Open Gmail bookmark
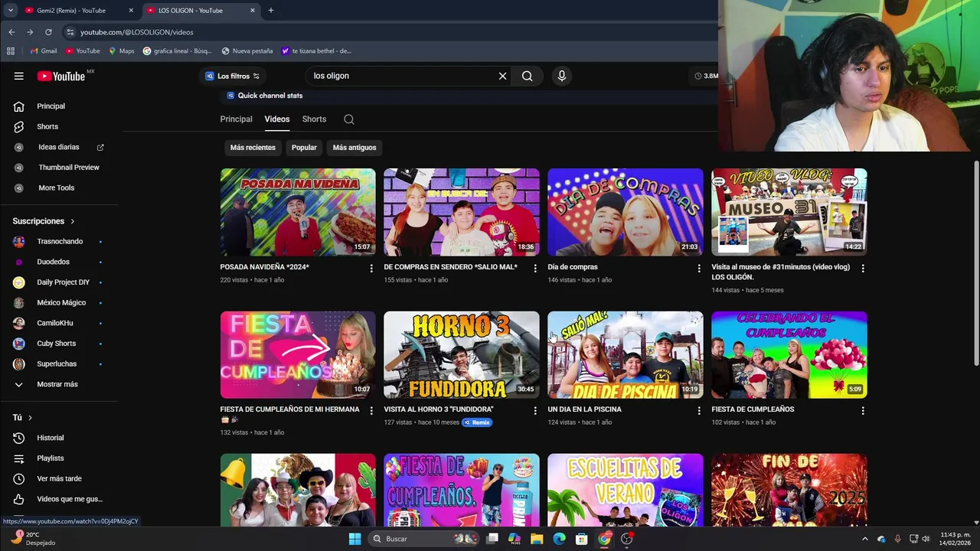 44,51
